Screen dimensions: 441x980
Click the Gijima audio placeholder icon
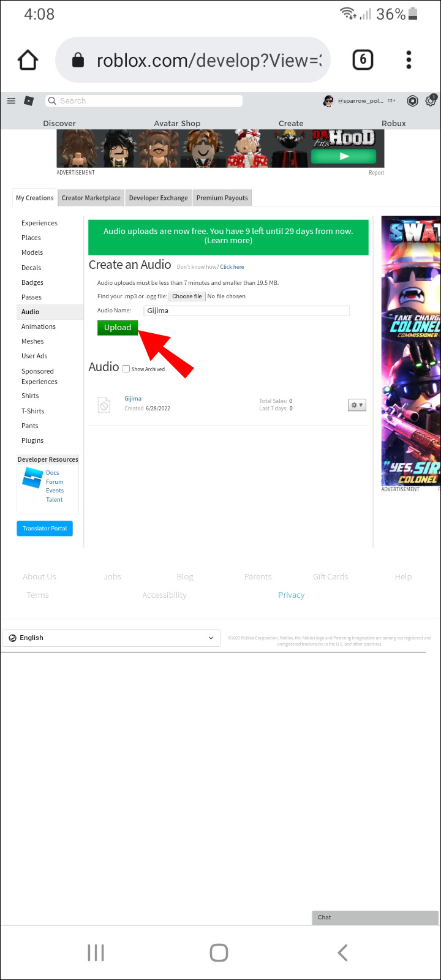click(x=104, y=405)
